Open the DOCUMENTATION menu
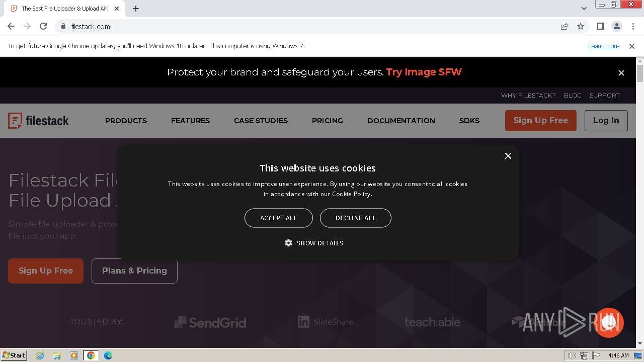644x362 pixels. point(401,121)
